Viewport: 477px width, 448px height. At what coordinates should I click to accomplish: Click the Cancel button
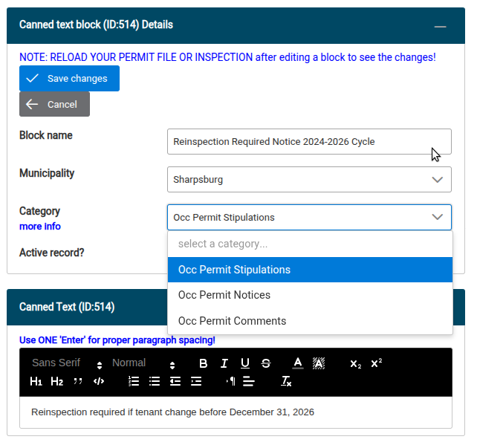point(54,104)
